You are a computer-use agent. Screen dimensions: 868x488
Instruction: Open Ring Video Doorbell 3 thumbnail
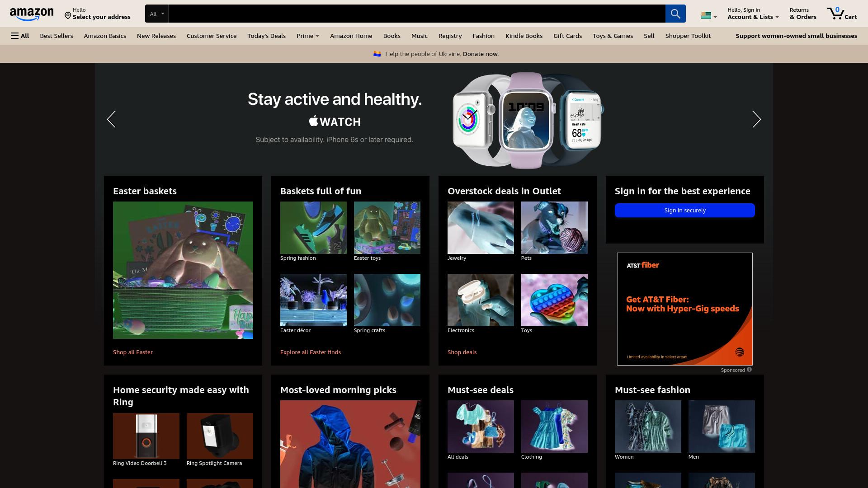pos(146,436)
